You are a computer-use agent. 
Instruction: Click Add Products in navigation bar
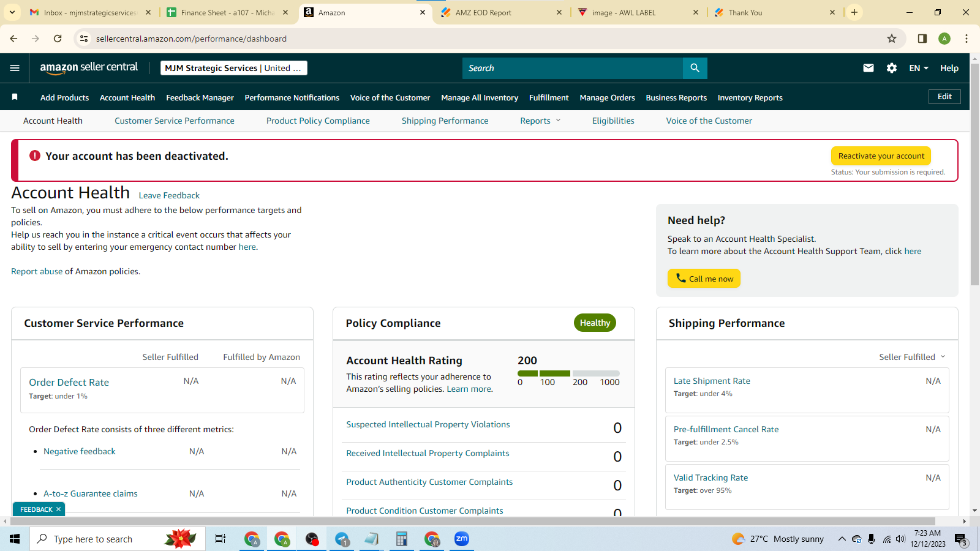(x=64, y=97)
